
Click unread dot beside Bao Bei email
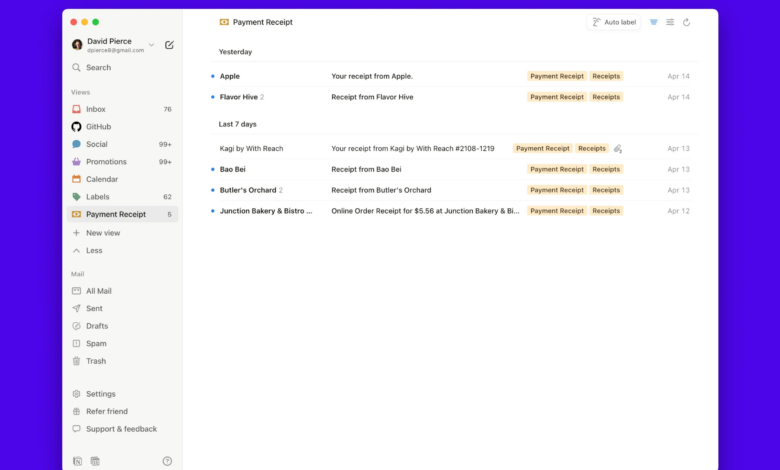tap(212, 170)
